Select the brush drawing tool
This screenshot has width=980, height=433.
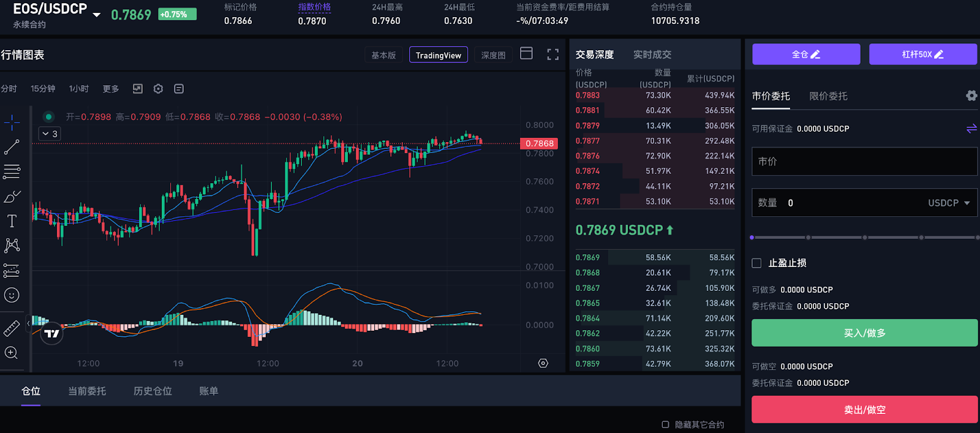tap(12, 197)
